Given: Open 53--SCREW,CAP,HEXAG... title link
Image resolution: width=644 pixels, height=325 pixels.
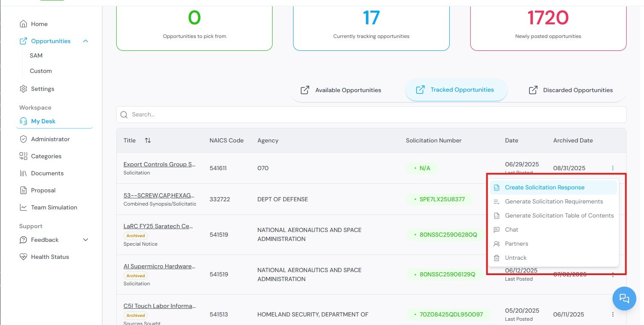Looking at the screenshot, I should (159, 195).
